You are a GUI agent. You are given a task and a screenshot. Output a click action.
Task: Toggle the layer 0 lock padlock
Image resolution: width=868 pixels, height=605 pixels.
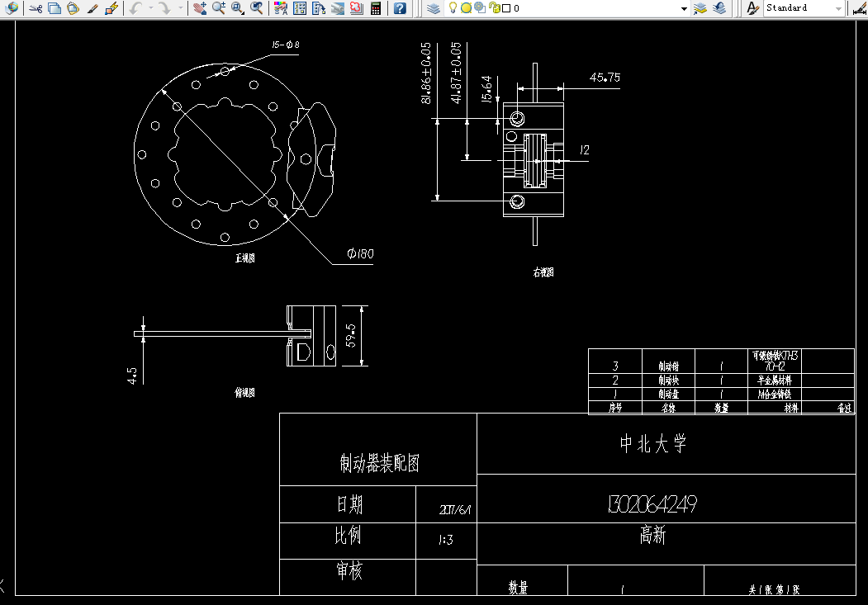point(494,8)
